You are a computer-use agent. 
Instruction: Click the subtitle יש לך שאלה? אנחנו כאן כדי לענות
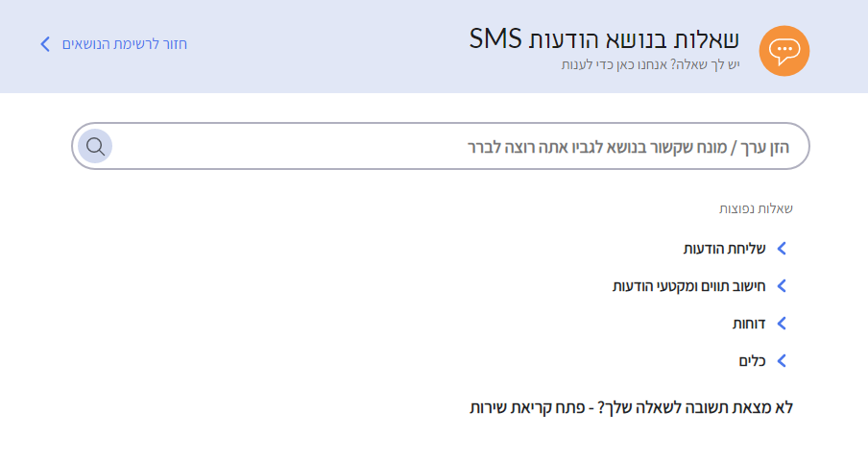tap(650, 64)
